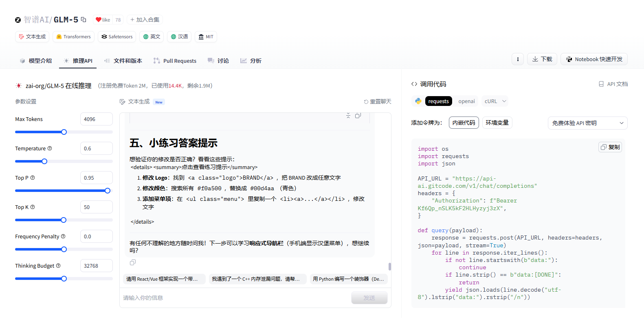Click the Thinking Budget help icon
This screenshot has height=321, width=644.
tap(58, 266)
